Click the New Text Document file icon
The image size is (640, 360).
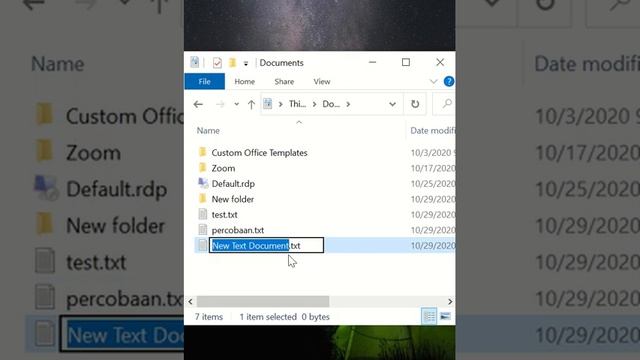(202, 245)
